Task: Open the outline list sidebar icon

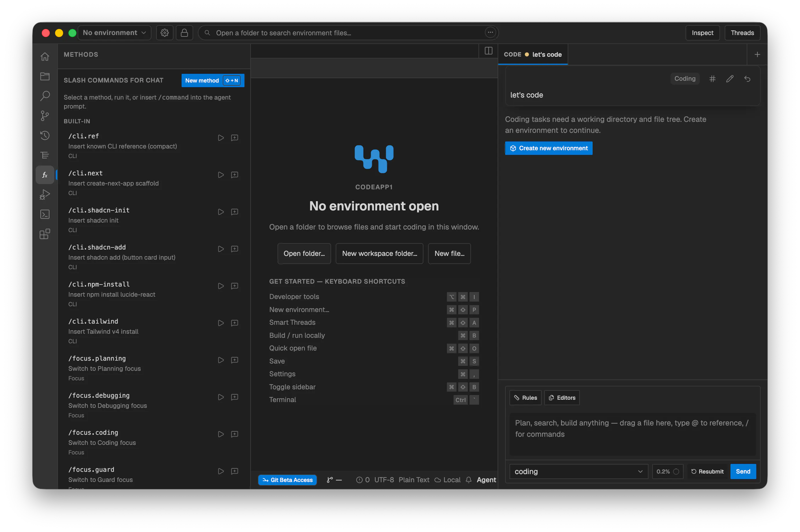Action: coord(45,155)
